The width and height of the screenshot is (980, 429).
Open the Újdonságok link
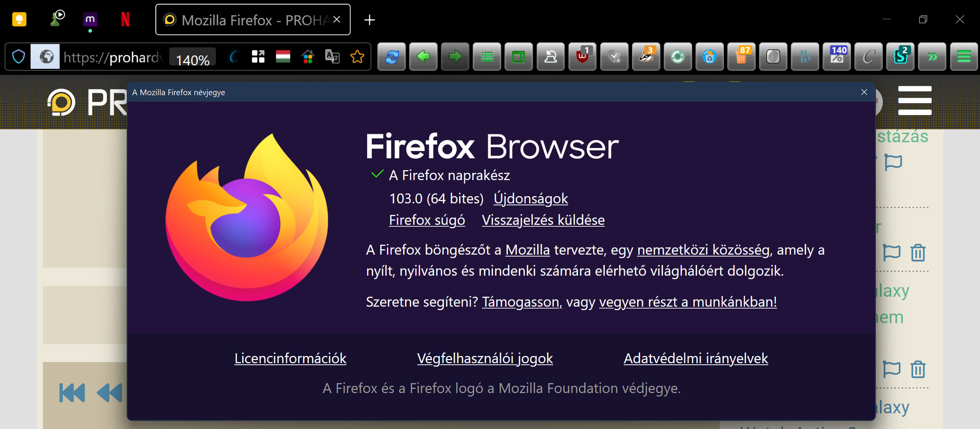(x=531, y=199)
